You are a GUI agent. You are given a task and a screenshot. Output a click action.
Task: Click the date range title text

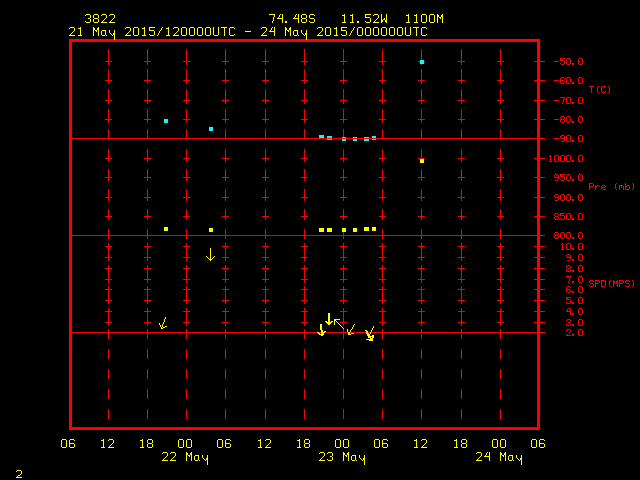click(248, 32)
